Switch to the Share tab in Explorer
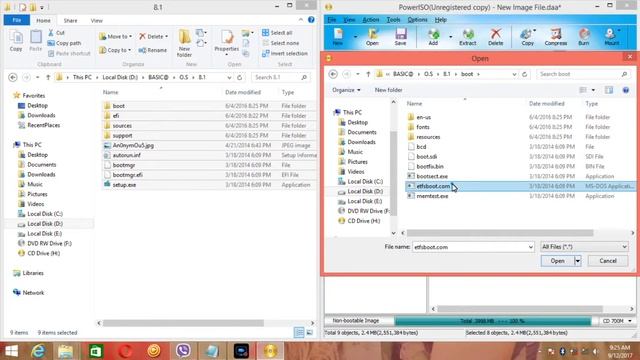The height and width of the screenshot is (360, 640). click(70, 20)
